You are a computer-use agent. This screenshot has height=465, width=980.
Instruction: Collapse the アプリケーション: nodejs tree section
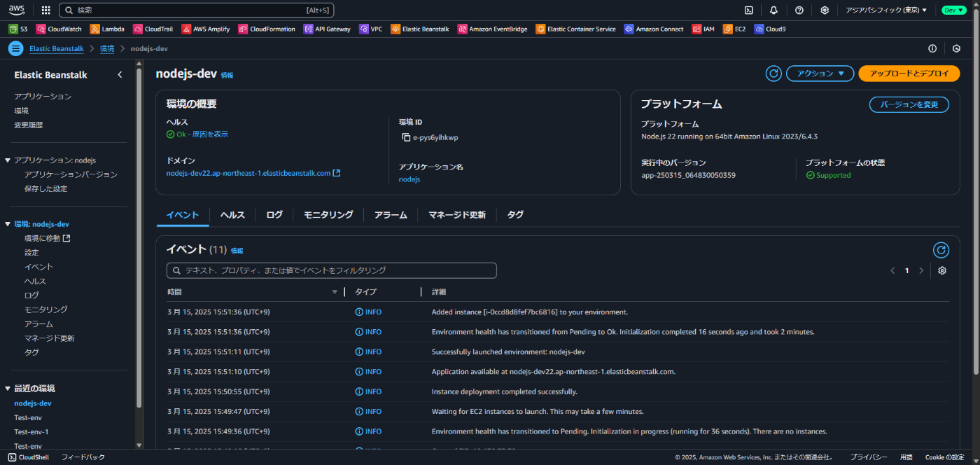tap(8, 160)
